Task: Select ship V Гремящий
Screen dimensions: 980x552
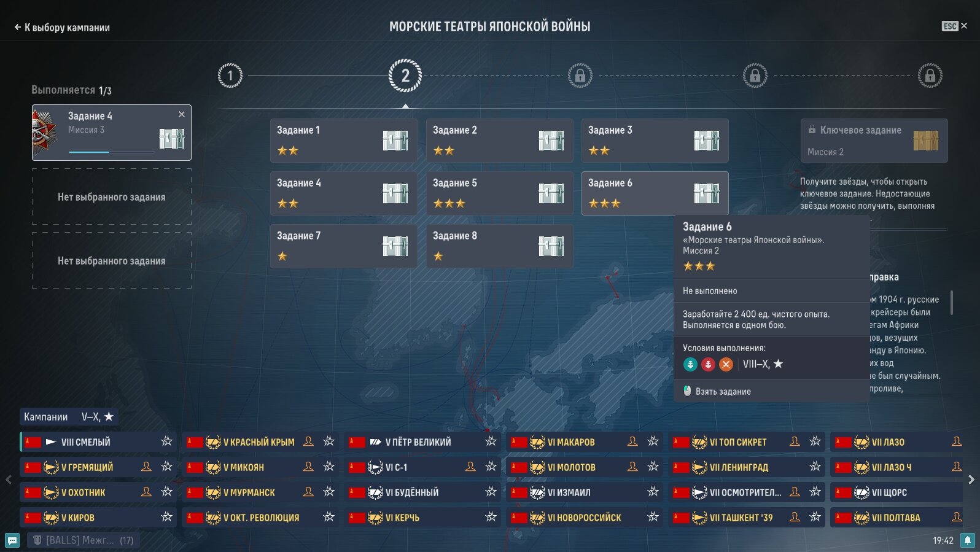Action: pyautogui.click(x=98, y=467)
